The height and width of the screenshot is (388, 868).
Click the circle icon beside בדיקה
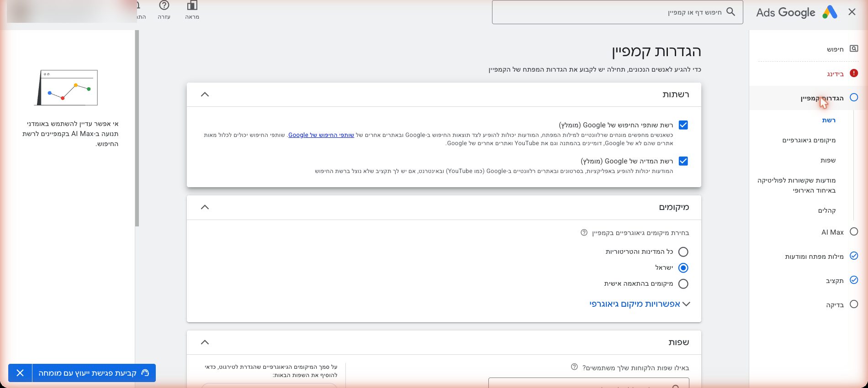[854, 304]
